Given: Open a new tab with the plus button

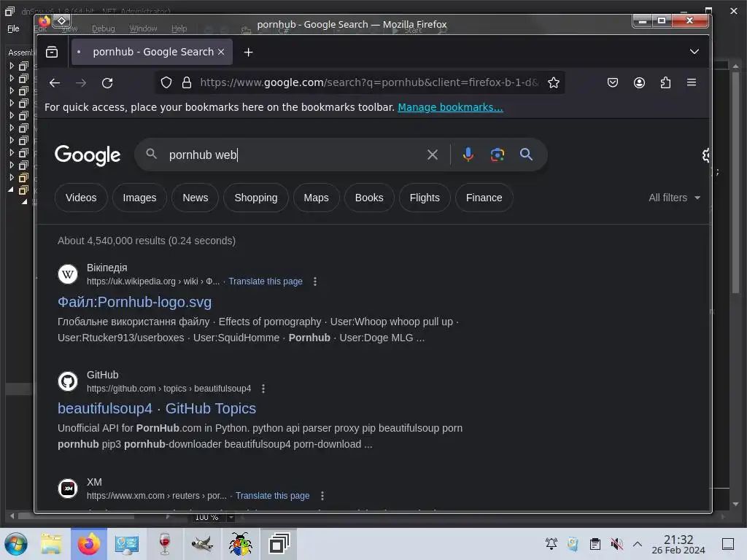Looking at the screenshot, I should [248, 52].
